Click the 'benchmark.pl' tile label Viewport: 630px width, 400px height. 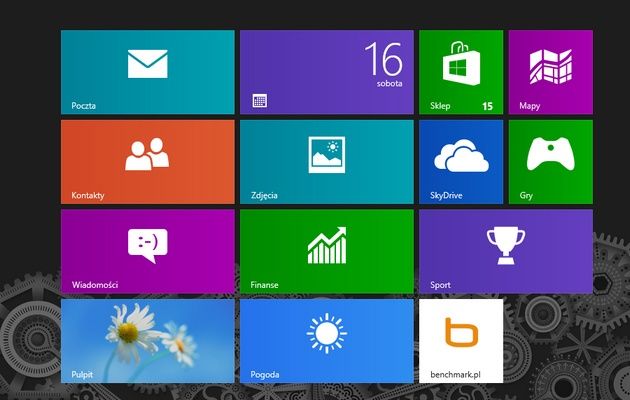click(455, 375)
